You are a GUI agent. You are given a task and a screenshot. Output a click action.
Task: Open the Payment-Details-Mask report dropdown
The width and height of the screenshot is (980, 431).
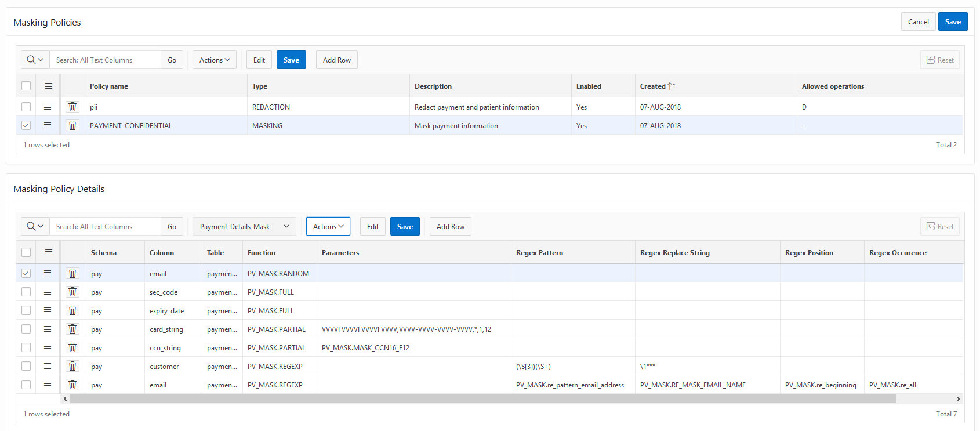click(244, 226)
